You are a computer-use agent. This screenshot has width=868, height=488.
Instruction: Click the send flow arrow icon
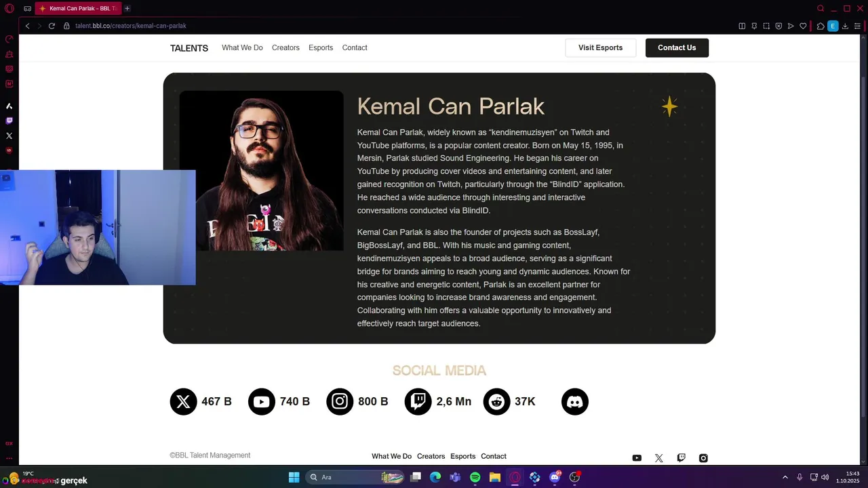tap(791, 26)
